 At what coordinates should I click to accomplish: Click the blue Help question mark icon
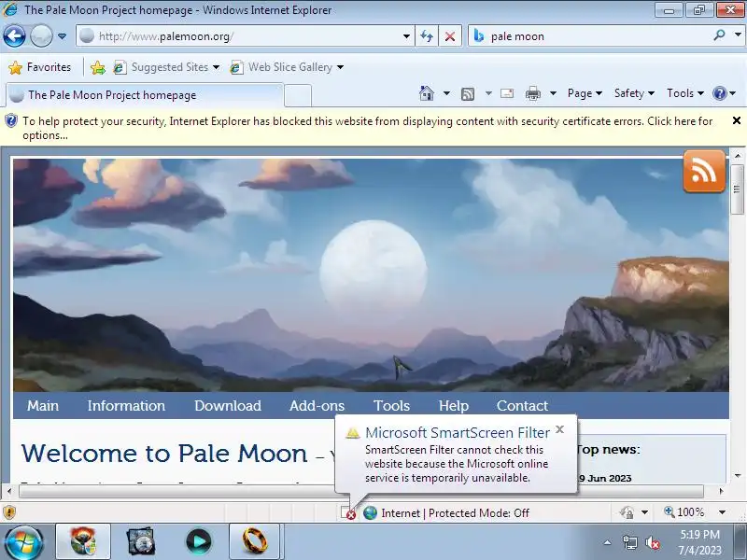pos(719,93)
